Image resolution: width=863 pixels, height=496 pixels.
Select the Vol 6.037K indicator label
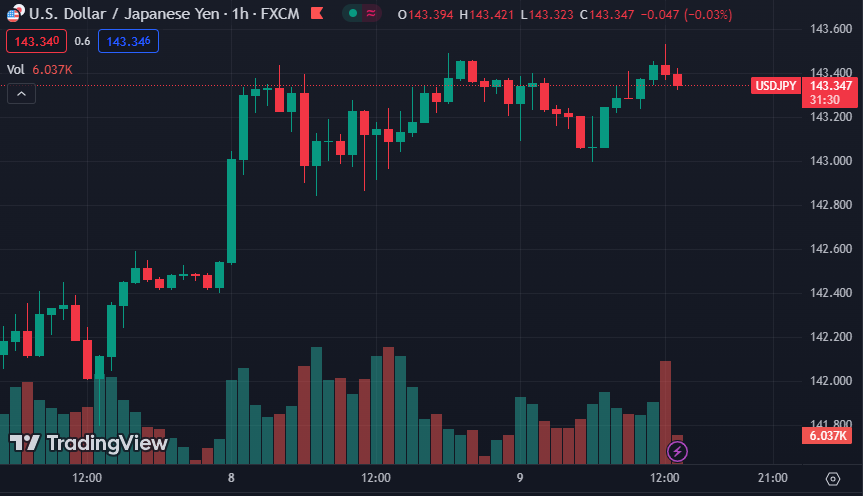(40, 69)
